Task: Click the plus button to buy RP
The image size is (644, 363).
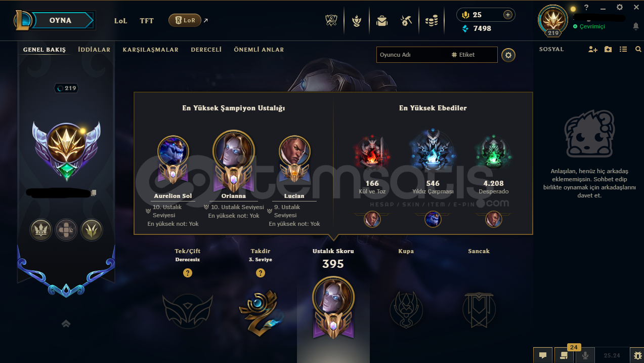Action: click(507, 15)
